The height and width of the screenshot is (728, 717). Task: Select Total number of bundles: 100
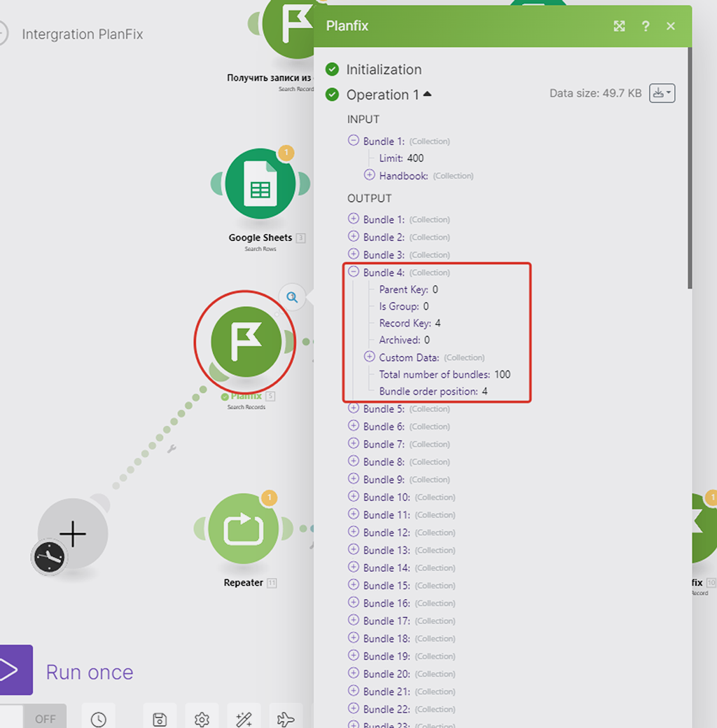coord(445,374)
